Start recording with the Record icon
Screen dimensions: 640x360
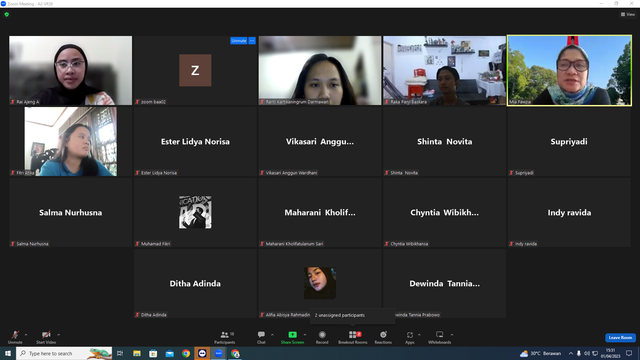[x=322, y=335]
